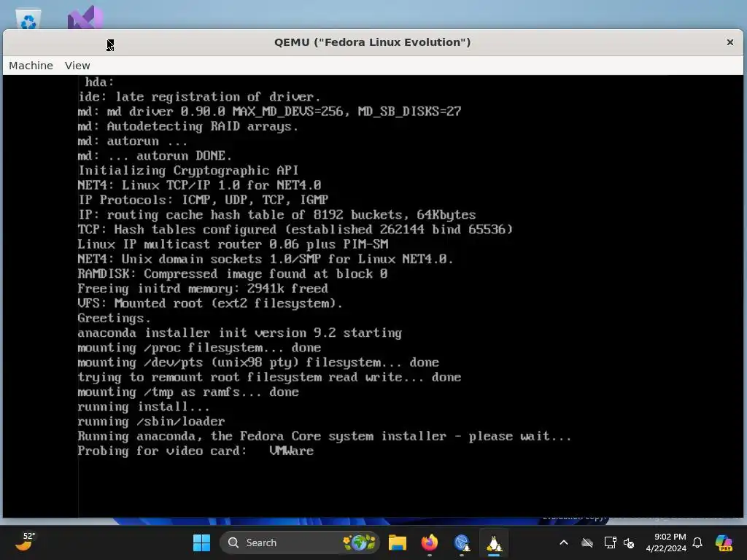Click the "NET4: Unix domain sockets" line
Image resolution: width=747 pixels, height=560 pixels.
(x=266, y=259)
